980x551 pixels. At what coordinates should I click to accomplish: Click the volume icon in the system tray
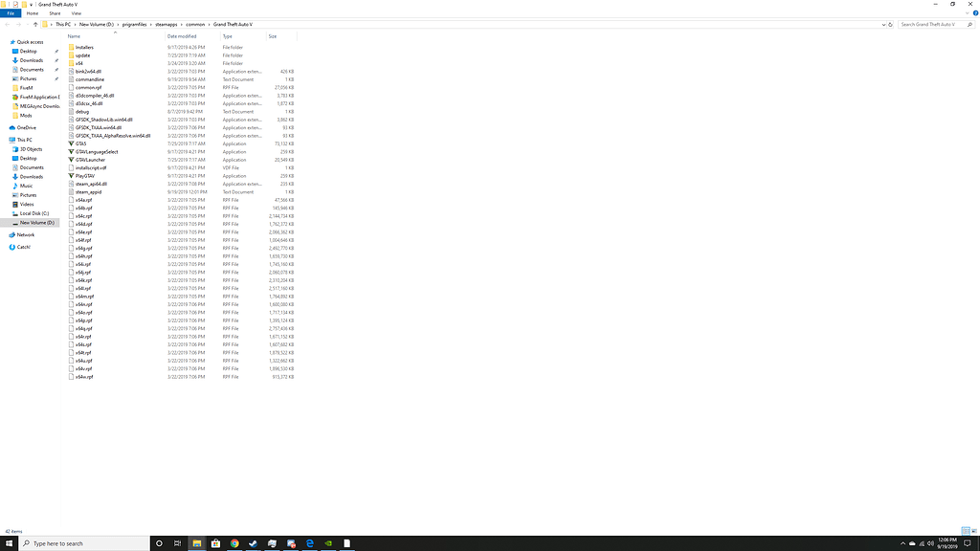pos(931,543)
